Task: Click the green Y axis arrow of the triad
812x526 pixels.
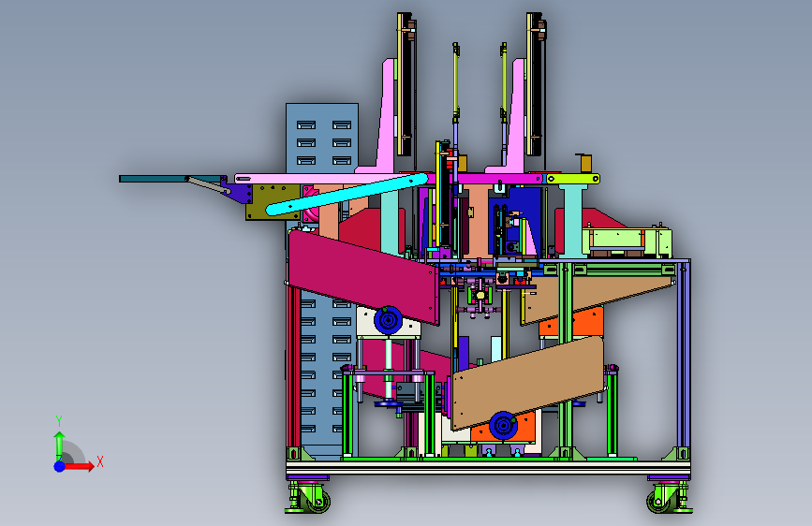Action: [x=59, y=445]
